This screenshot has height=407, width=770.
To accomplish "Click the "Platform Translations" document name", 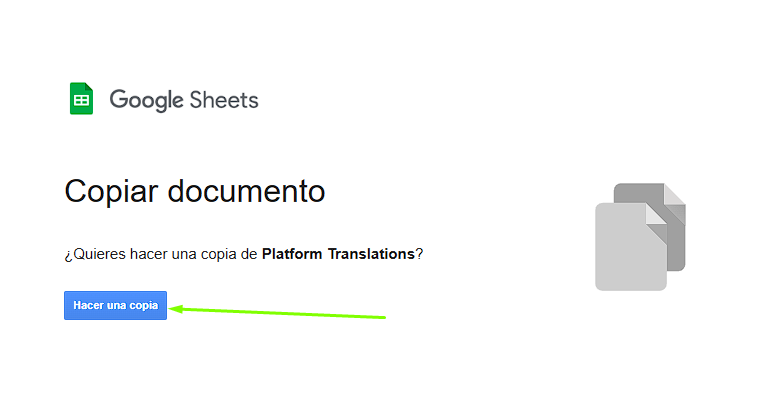I will [338, 254].
